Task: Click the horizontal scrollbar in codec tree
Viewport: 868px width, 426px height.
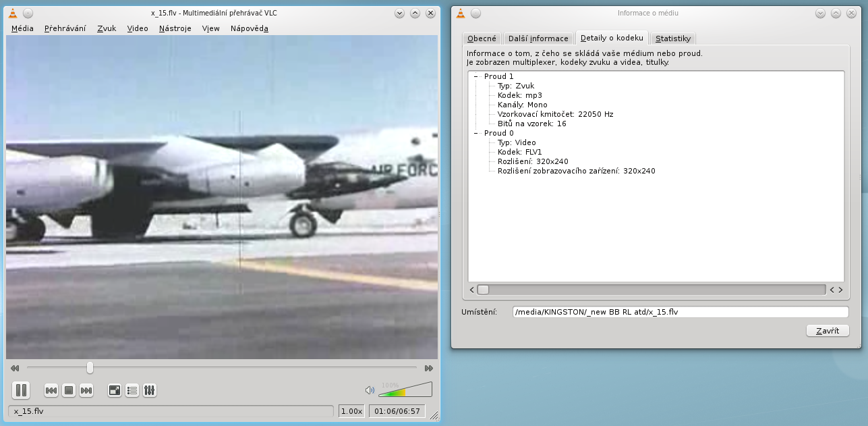Action: click(652, 290)
